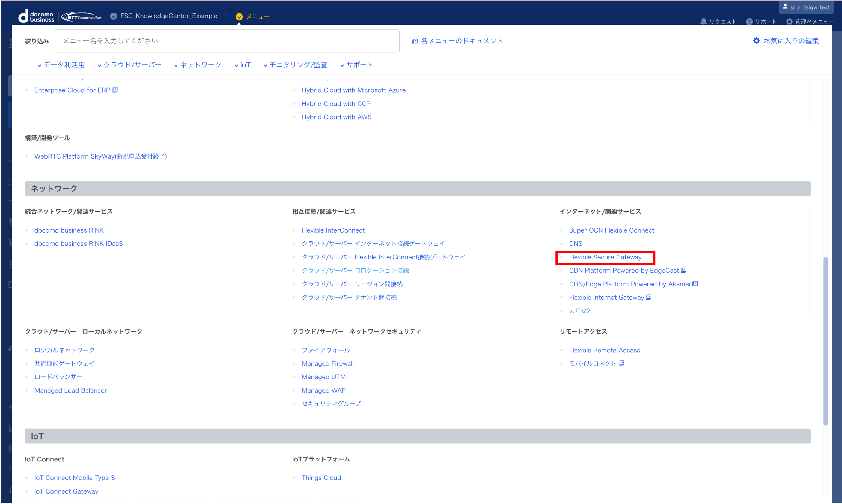Screen dimensions: 842x504
Task: Open ロードバランサー link
Action: (58, 377)
